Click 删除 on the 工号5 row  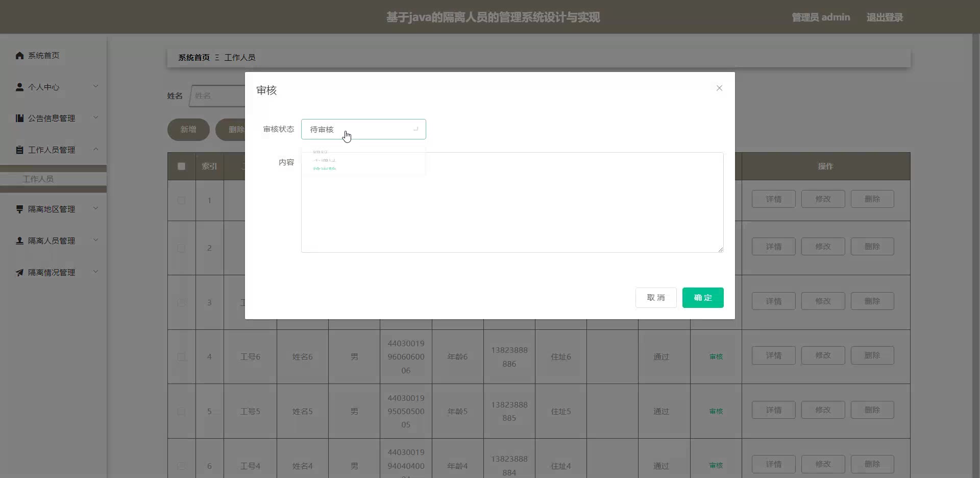pyautogui.click(x=872, y=410)
